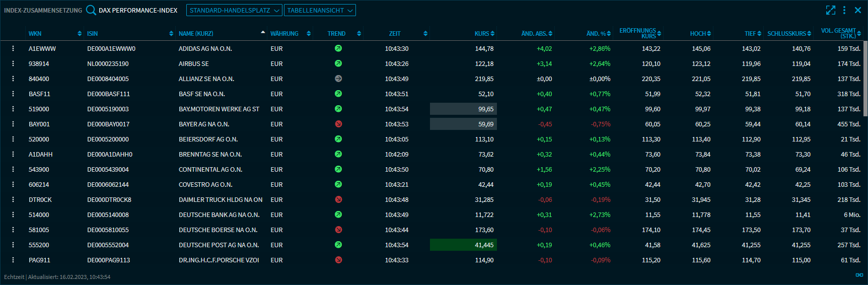The height and width of the screenshot is (285, 868).
Task: Click the link icon in bottom right corner
Action: 859,275
